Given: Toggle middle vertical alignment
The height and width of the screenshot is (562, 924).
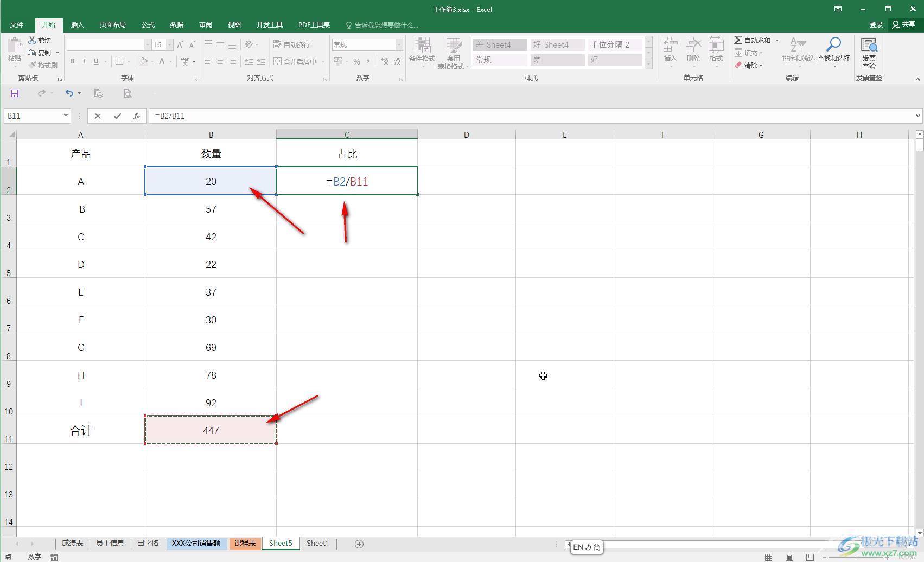Looking at the screenshot, I should [220, 44].
